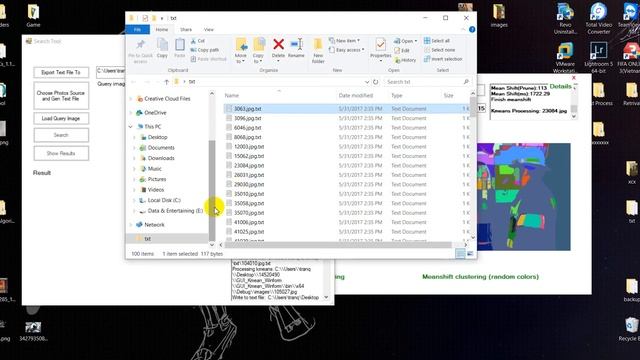Open the Recycle Bin desktop icon
This screenshot has width=640, height=360.
pos(631,329)
